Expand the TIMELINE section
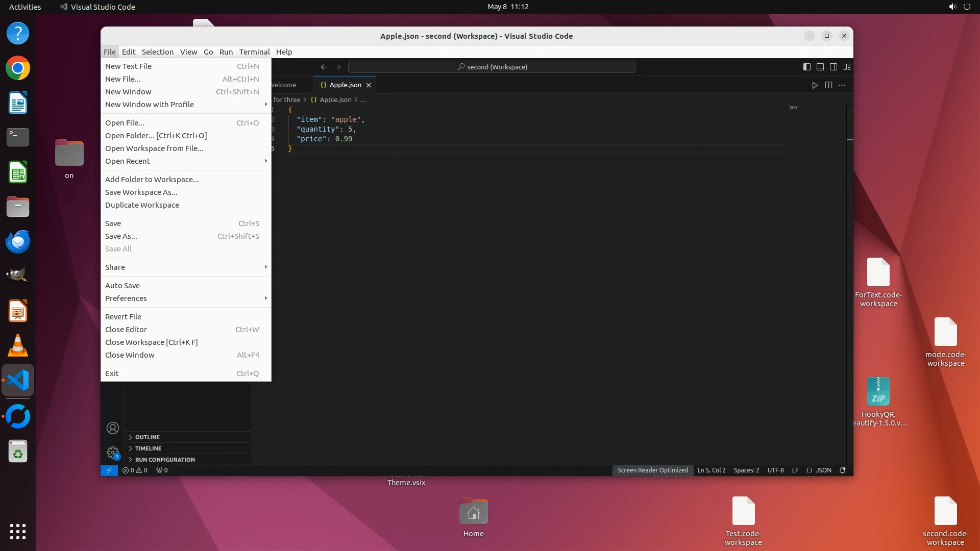The image size is (980, 551). (x=148, y=448)
